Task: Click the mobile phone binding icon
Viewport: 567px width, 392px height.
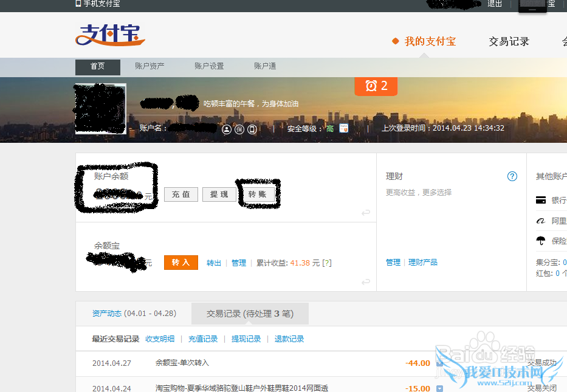Action: [252, 129]
